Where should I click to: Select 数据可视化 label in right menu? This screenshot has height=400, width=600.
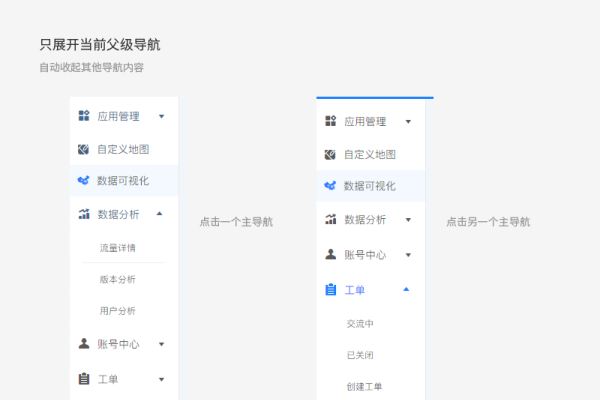[x=370, y=186]
